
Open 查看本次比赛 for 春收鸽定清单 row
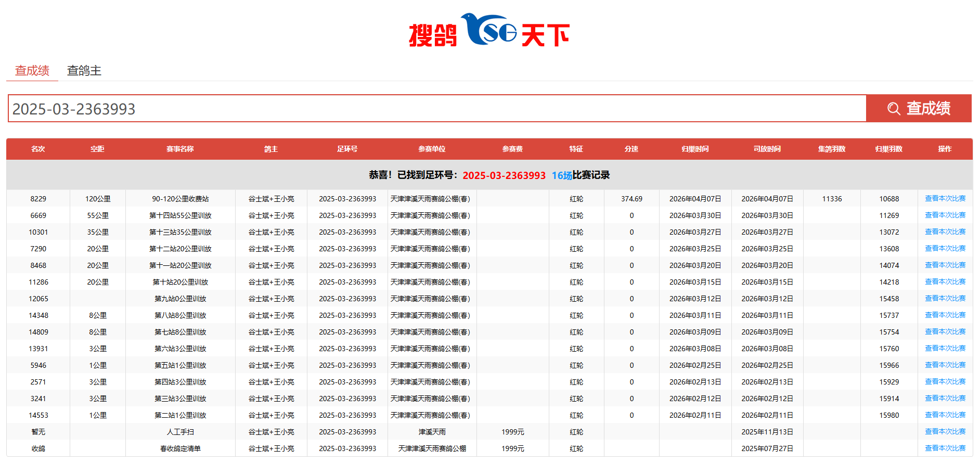pyautogui.click(x=945, y=448)
